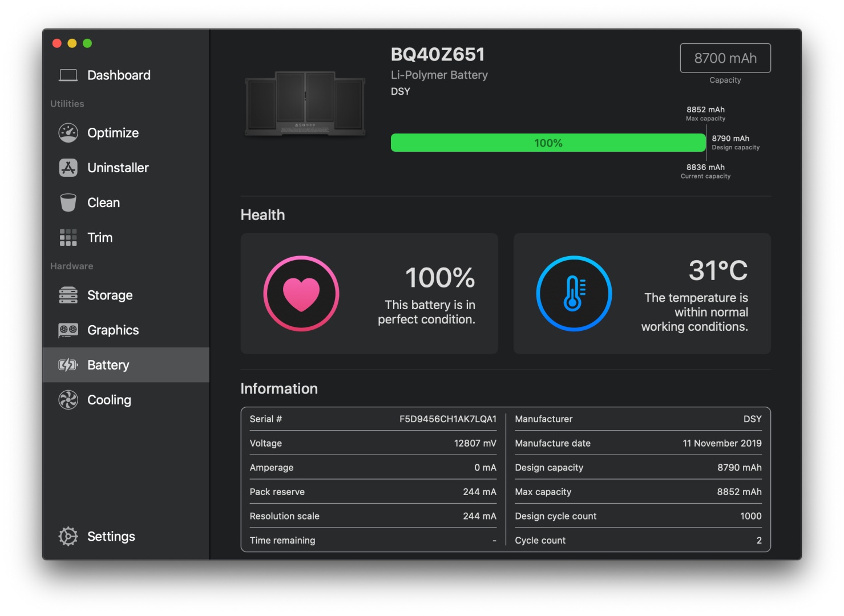Screen dimensions: 844x616
Task: Click the pink heart health indicator
Action: (x=301, y=293)
